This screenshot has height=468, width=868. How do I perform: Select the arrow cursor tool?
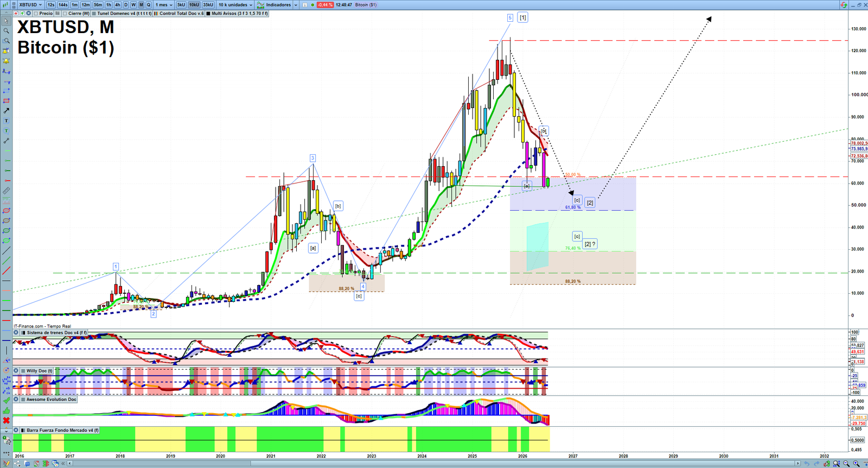tap(7, 21)
